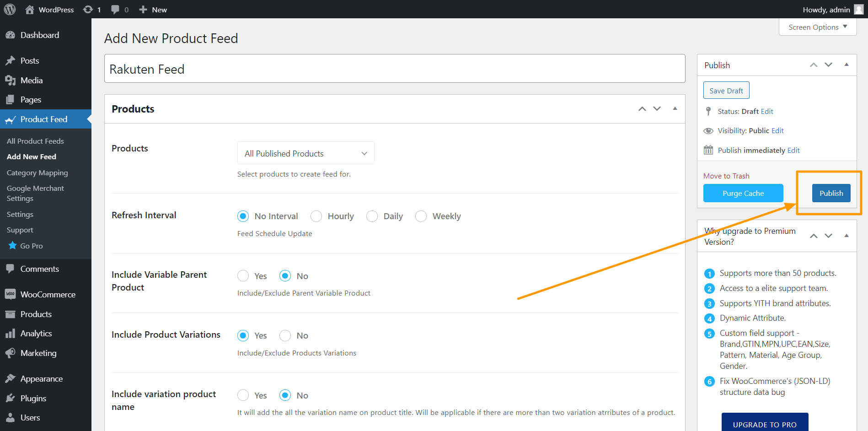Expand the Screen Options panel

(817, 27)
